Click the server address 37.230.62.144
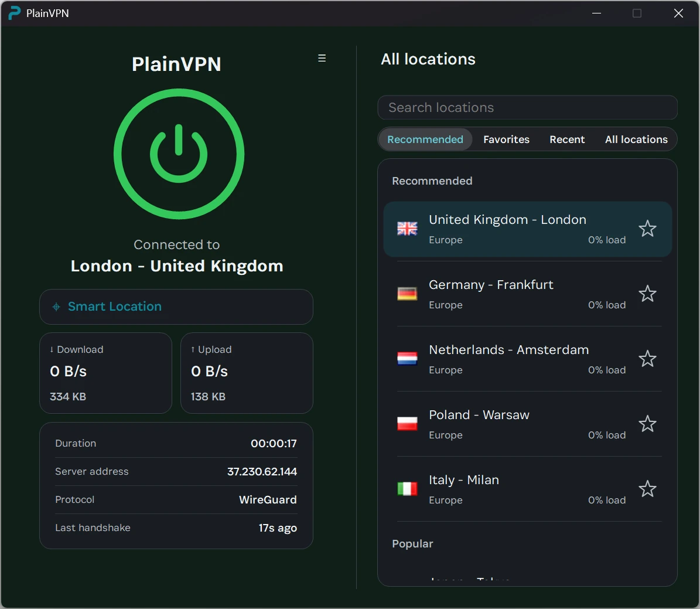 262,471
